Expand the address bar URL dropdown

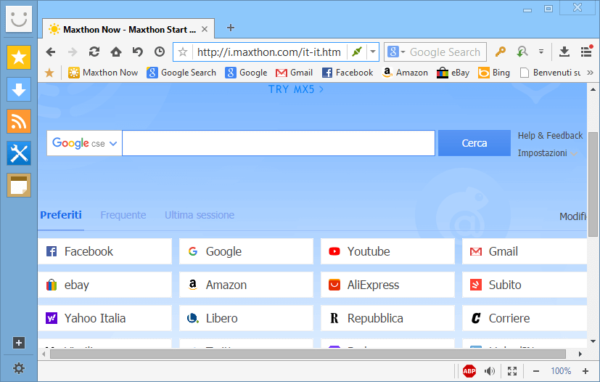pos(373,52)
